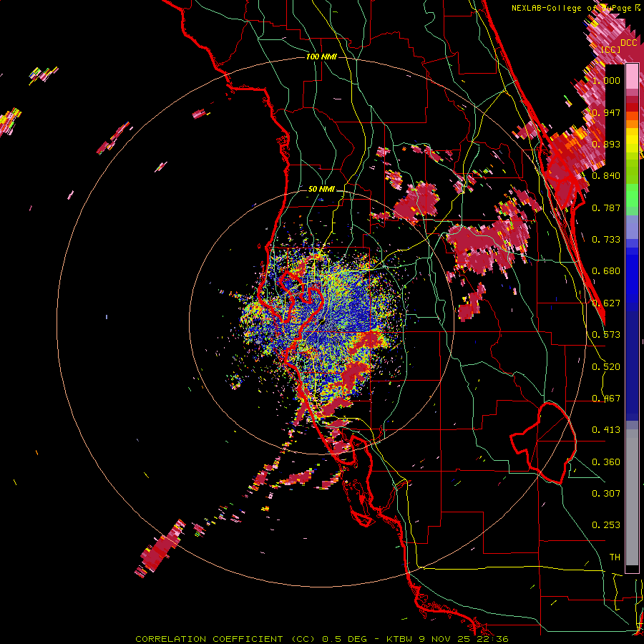Image resolution: width=644 pixels, height=644 pixels.
Task: Pick the gray segment of the color bar
Action: [x=632, y=497]
